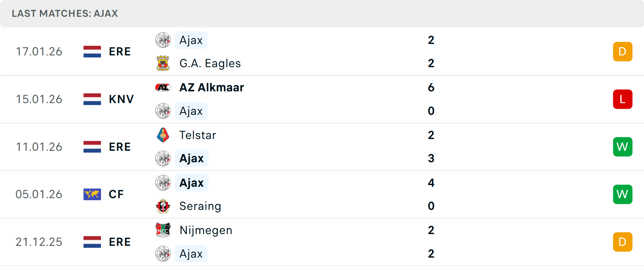Select the Telstar team name
Image resolution: width=644 pixels, height=266 pixels.
click(198, 135)
